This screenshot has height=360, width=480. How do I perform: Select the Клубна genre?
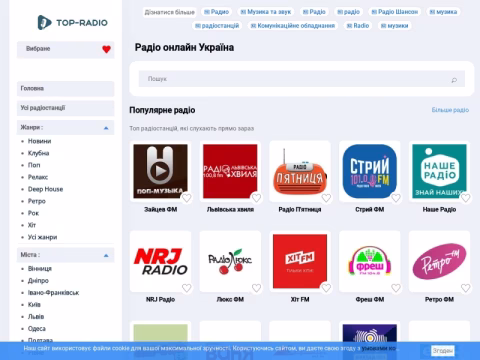38,153
